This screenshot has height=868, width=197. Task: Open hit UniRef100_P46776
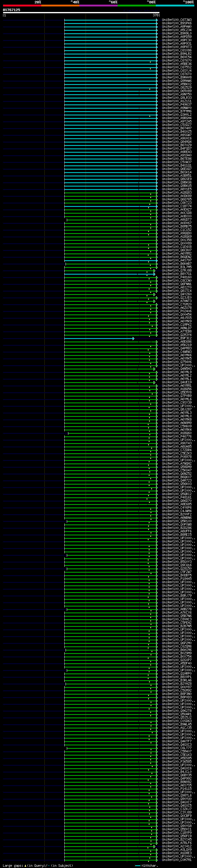177,436
